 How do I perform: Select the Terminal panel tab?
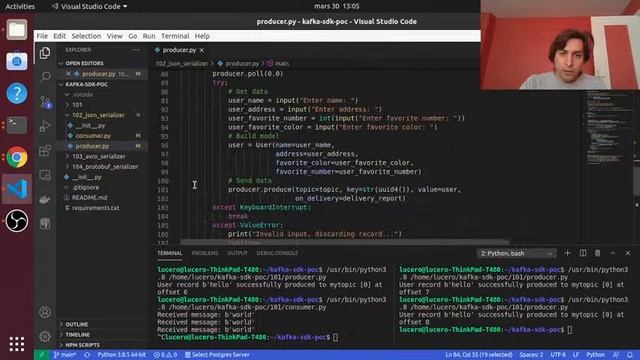[169, 253]
